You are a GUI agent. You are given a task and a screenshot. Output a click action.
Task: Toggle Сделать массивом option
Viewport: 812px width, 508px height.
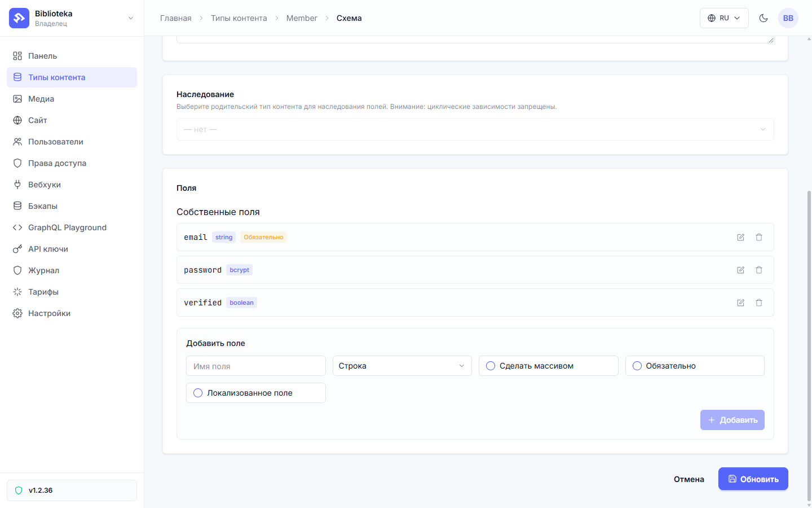(548, 366)
